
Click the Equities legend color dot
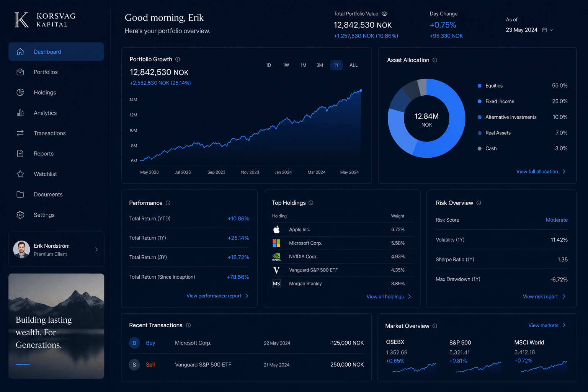(x=479, y=86)
